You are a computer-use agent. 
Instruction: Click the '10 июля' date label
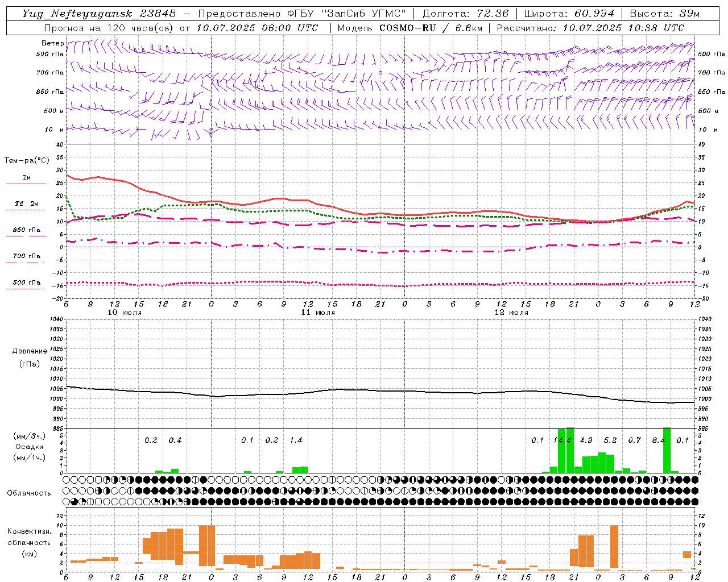point(125,313)
